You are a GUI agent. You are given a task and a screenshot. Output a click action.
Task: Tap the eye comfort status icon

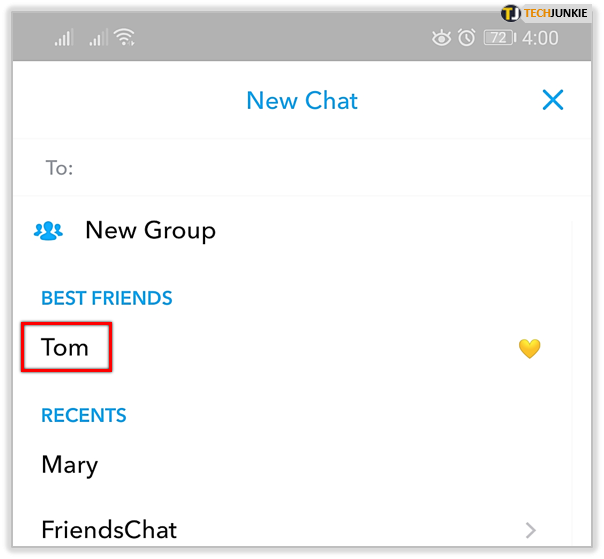tap(441, 38)
